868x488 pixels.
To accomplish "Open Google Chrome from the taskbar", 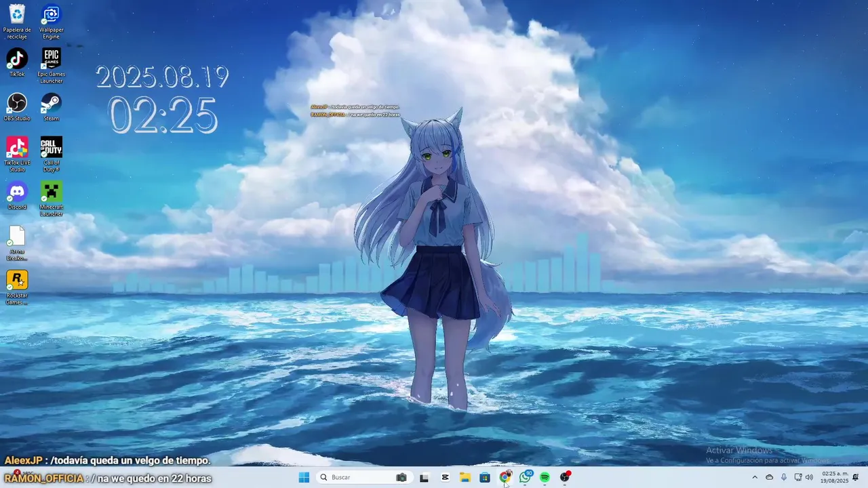I will [x=505, y=477].
